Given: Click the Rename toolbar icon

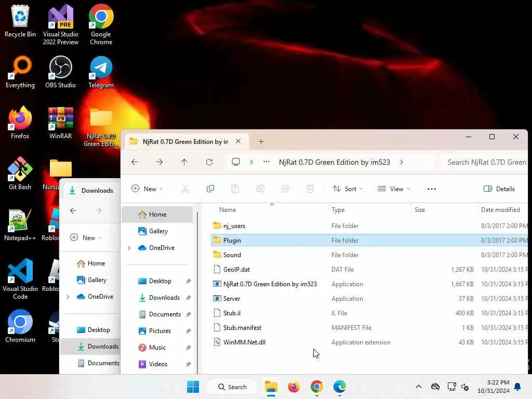Looking at the screenshot, I should pyautogui.click(x=260, y=189).
